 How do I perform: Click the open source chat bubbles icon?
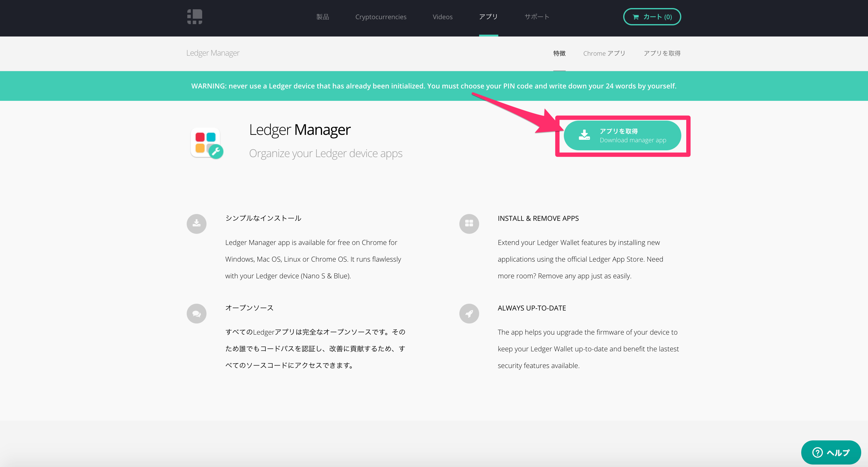pos(197,314)
